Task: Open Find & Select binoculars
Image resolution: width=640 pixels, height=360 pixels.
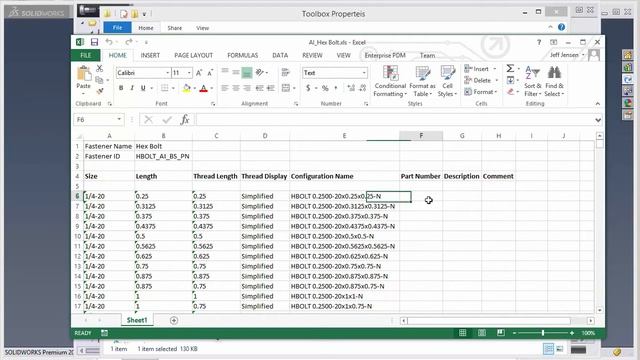Action: (x=554, y=81)
